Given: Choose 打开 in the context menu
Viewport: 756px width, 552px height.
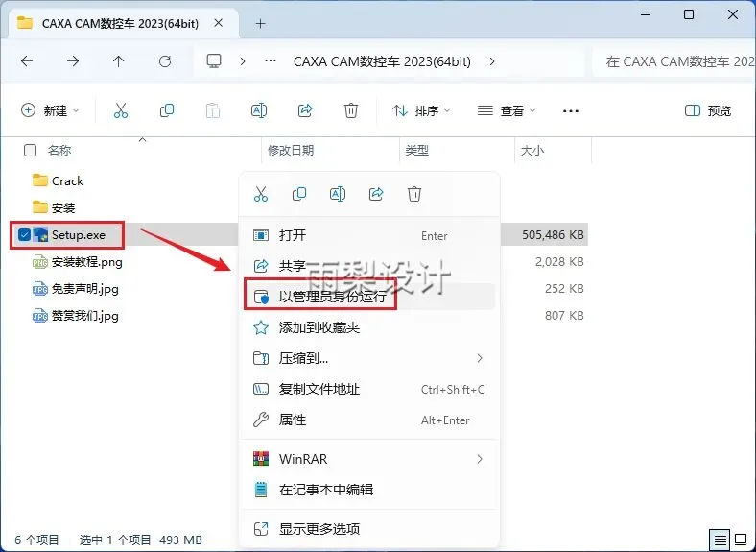Looking at the screenshot, I should pos(369,235).
